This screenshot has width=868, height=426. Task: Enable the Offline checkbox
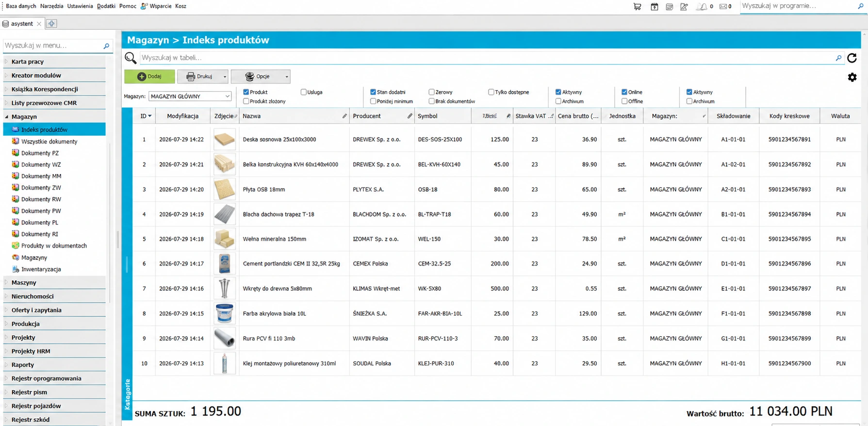(x=624, y=101)
